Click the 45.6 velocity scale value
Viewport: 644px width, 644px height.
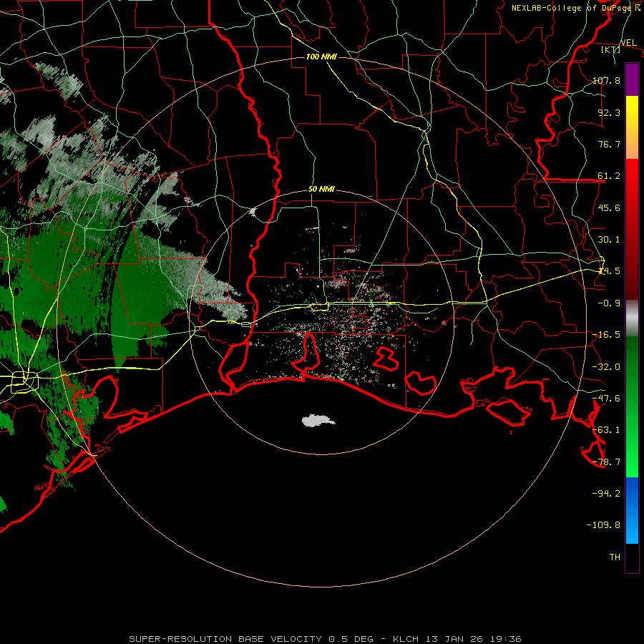[x=609, y=208]
